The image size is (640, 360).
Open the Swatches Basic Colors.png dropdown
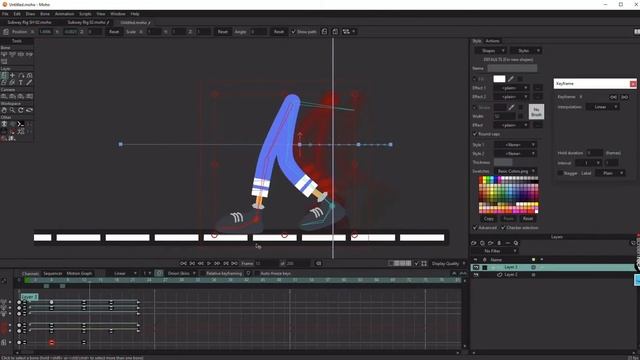tap(515, 171)
